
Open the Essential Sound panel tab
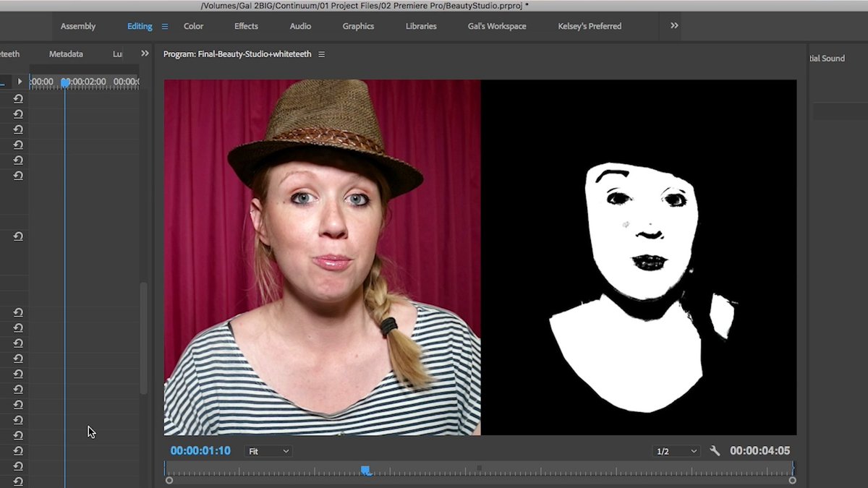point(827,59)
